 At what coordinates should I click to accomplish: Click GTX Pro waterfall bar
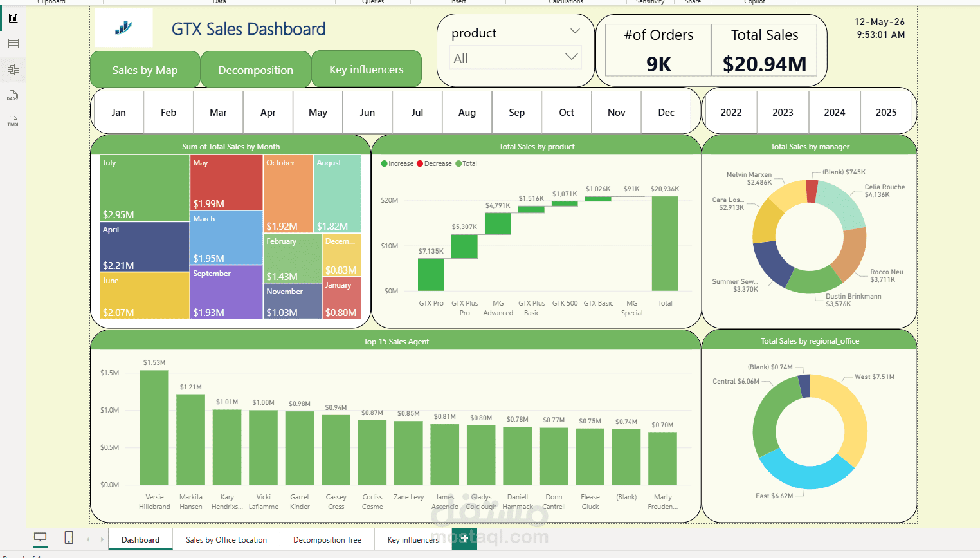431,274
